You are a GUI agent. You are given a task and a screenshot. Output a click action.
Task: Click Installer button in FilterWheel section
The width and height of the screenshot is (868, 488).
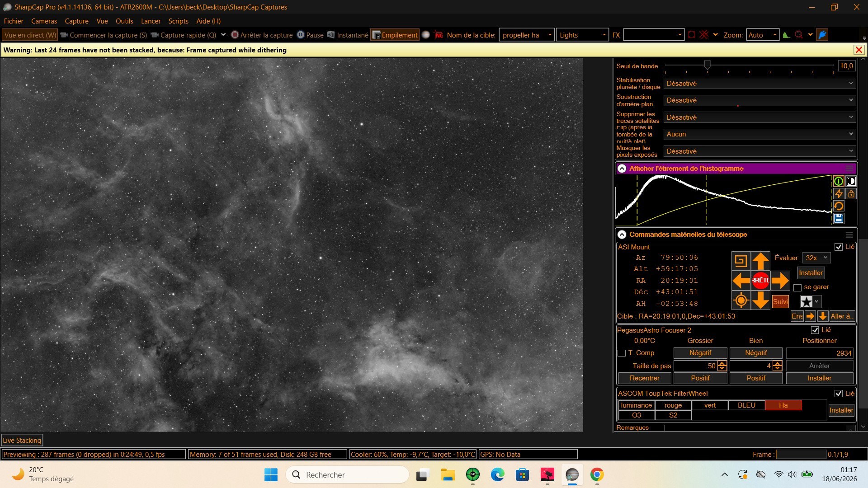tap(841, 410)
